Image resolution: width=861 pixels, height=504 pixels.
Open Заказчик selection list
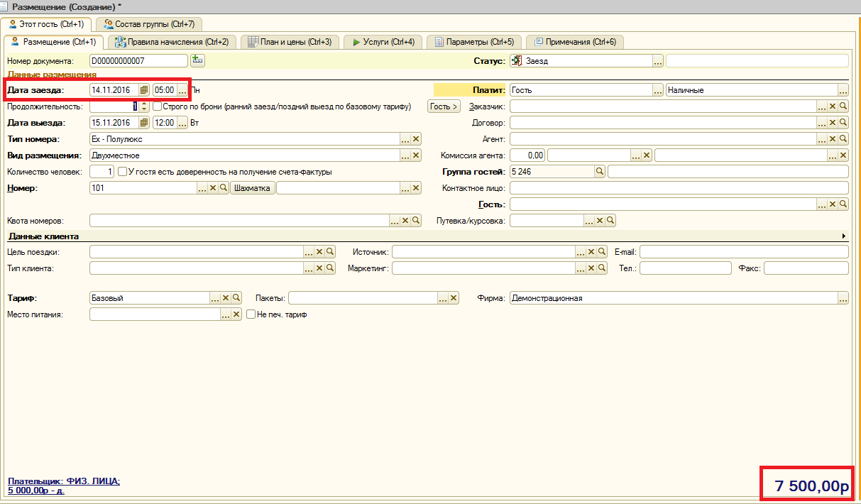822,106
